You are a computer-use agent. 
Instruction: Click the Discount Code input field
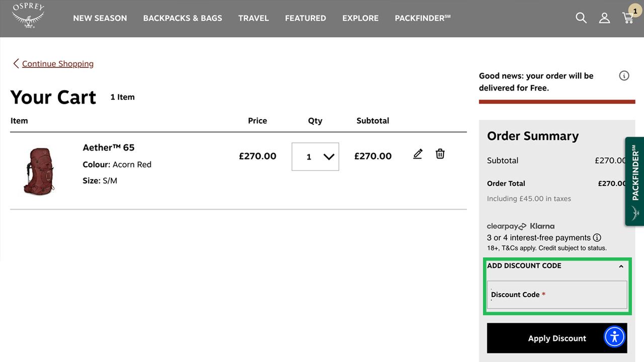click(x=557, y=295)
